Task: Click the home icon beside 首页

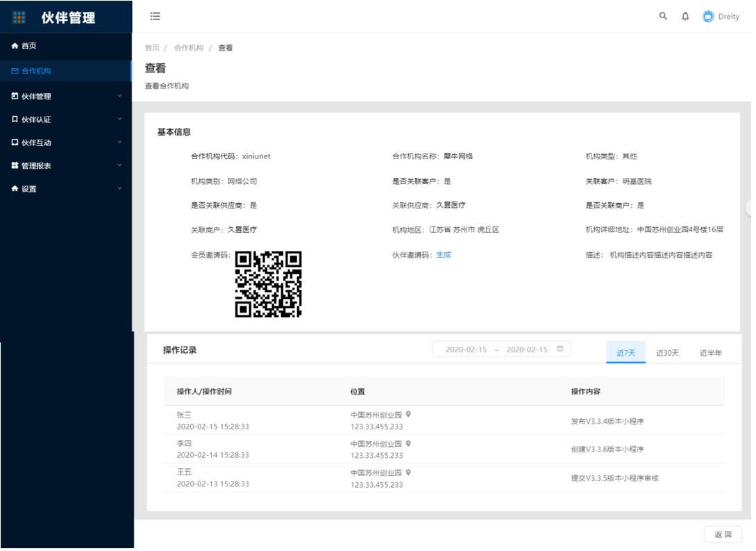Action: click(x=15, y=46)
